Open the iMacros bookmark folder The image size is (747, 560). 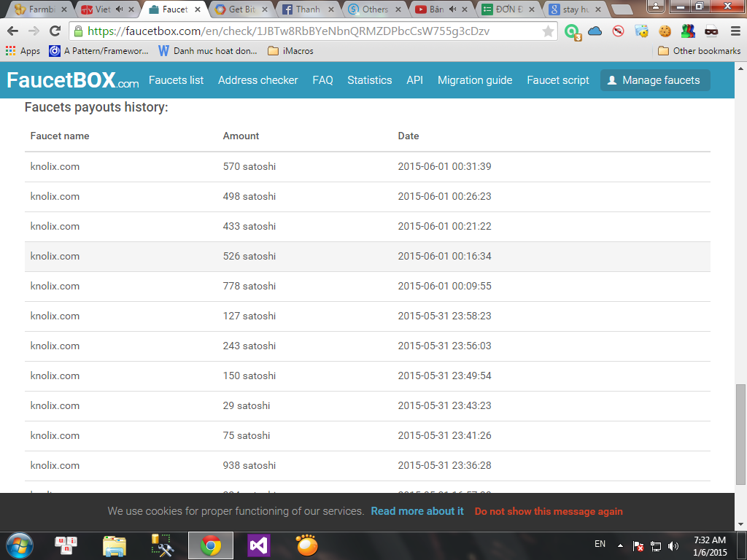(290, 51)
